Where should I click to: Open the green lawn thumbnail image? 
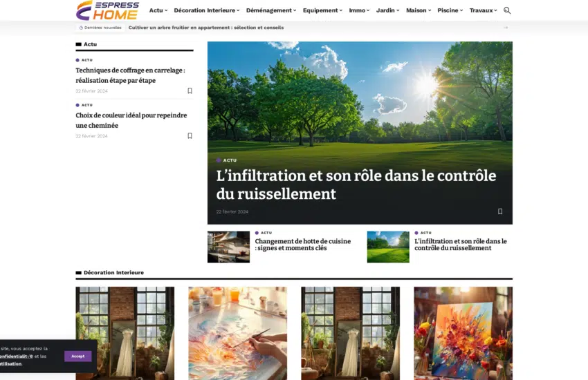coord(388,247)
